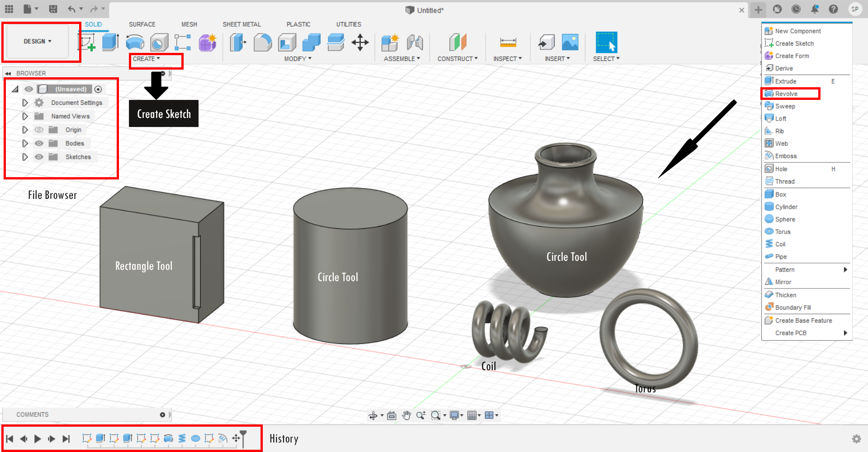This screenshot has width=868, height=452.
Task: Switch to the PLASTIC tab
Action: 299,24
